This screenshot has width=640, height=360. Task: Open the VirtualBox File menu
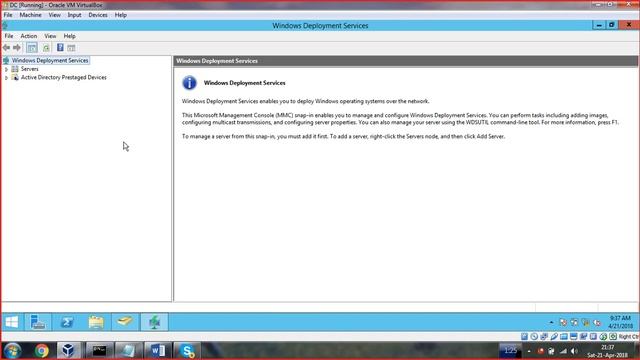(x=8, y=15)
